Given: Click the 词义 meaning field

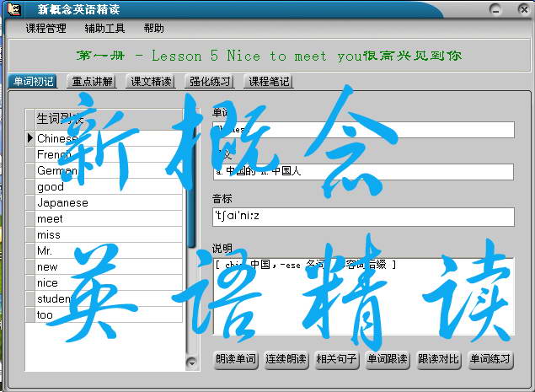Looking at the screenshot, I should (363, 172).
